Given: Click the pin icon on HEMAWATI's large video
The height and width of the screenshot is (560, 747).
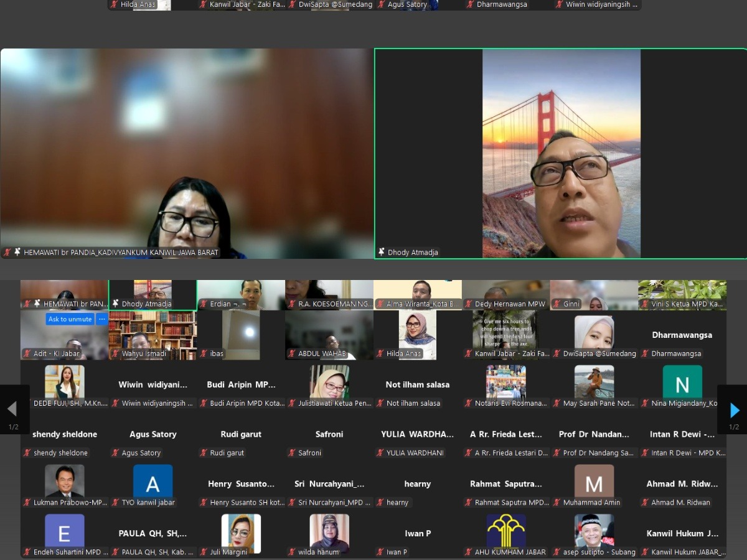Looking at the screenshot, I should (x=17, y=252).
